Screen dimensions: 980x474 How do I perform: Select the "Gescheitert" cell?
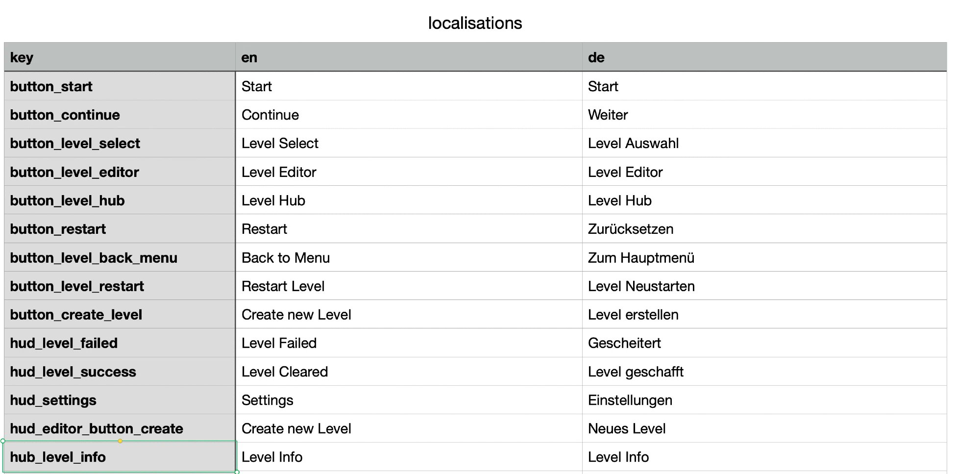pyautogui.click(x=764, y=343)
